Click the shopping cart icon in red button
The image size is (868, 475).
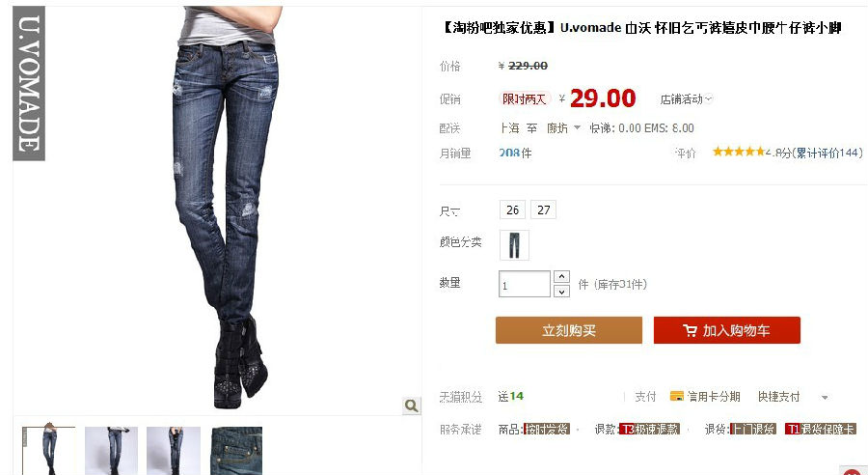690,331
